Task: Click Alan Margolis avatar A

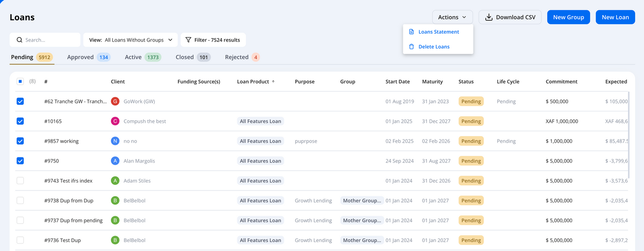Action: tap(115, 160)
